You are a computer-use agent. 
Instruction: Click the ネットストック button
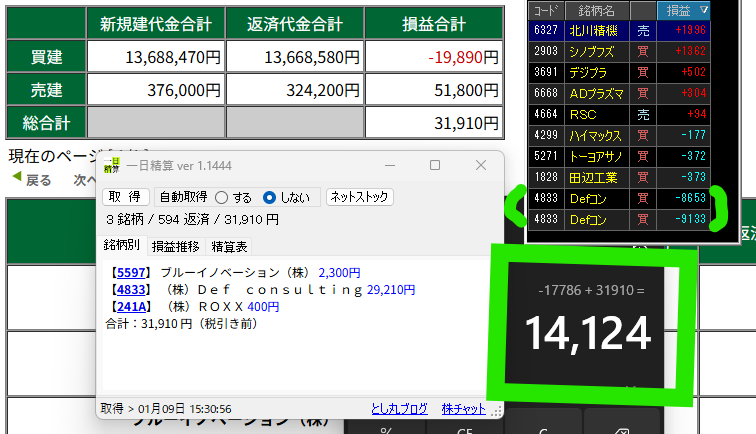point(360,197)
